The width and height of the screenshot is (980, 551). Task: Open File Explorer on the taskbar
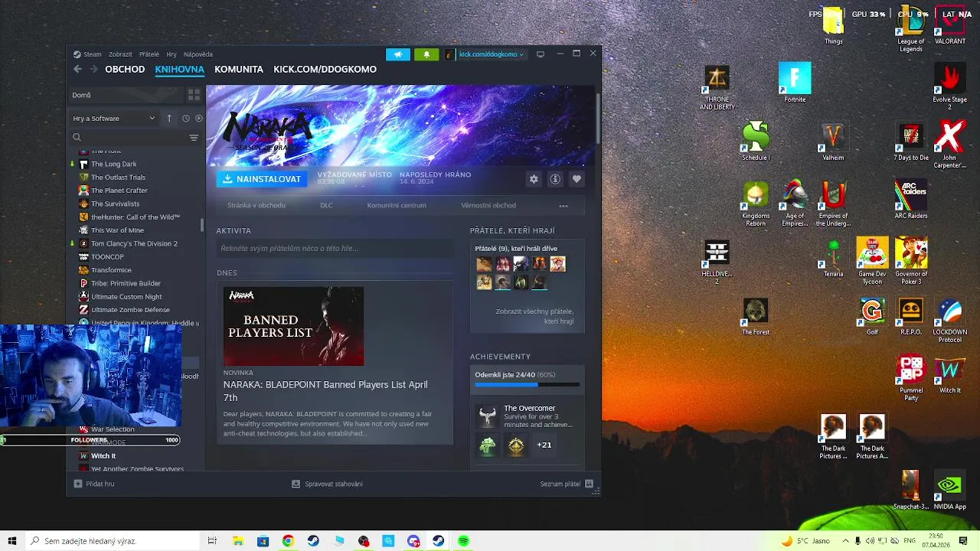pos(238,541)
